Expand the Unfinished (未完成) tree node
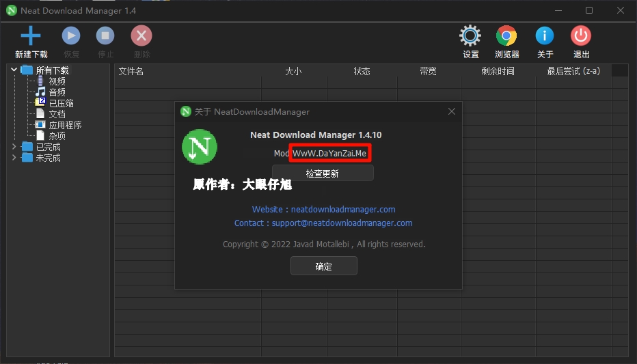The width and height of the screenshot is (637, 364). (14, 158)
